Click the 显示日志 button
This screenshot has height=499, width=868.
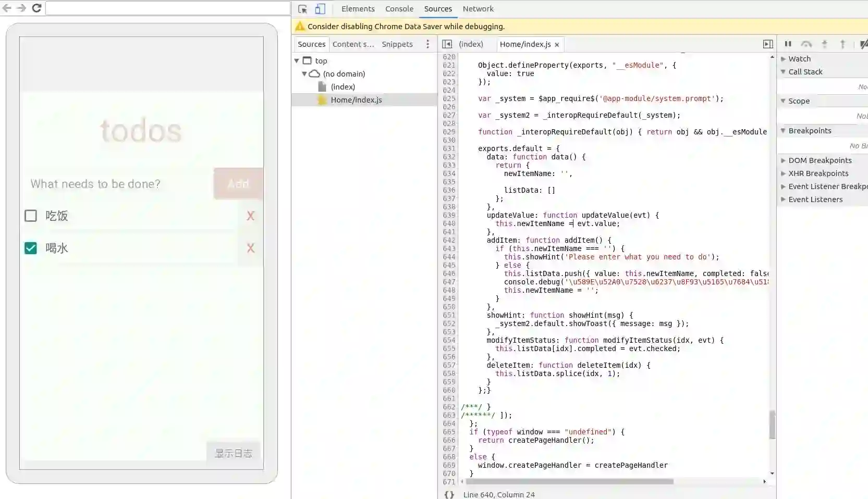pos(234,453)
